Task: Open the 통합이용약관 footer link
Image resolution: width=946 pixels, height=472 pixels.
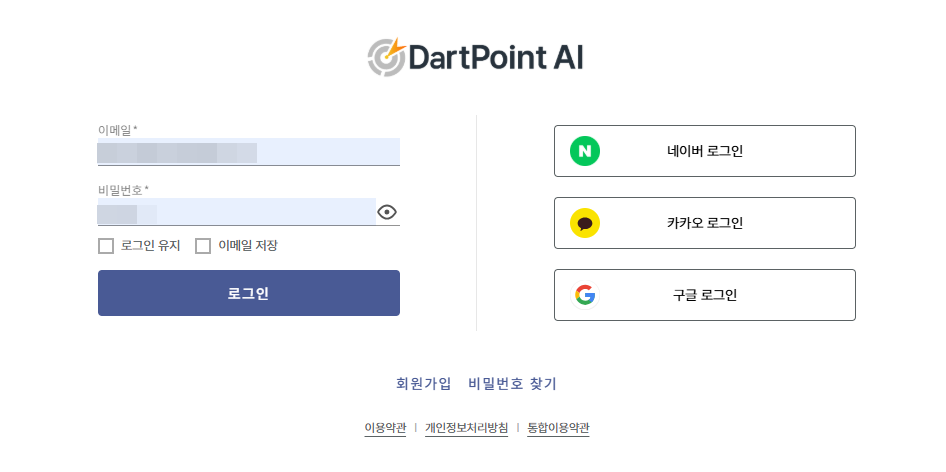Action: pyautogui.click(x=558, y=428)
